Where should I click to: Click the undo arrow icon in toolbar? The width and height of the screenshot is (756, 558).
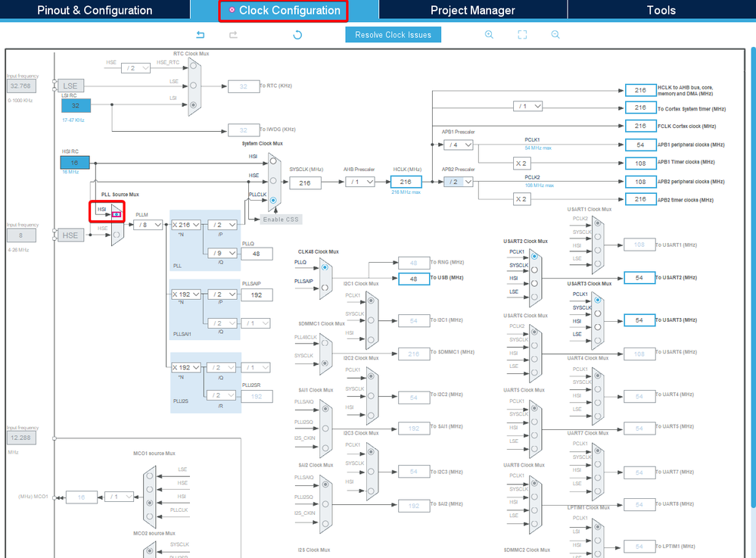201,35
